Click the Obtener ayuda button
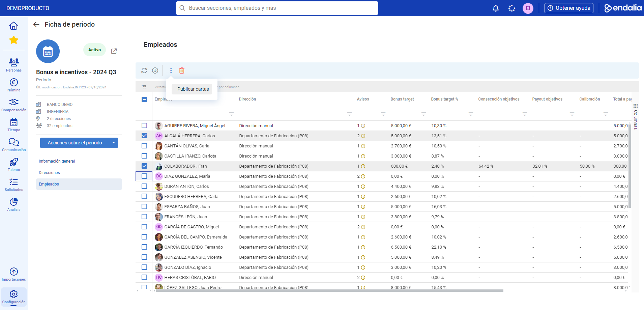This screenshot has width=644, height=310. (569, 8)
